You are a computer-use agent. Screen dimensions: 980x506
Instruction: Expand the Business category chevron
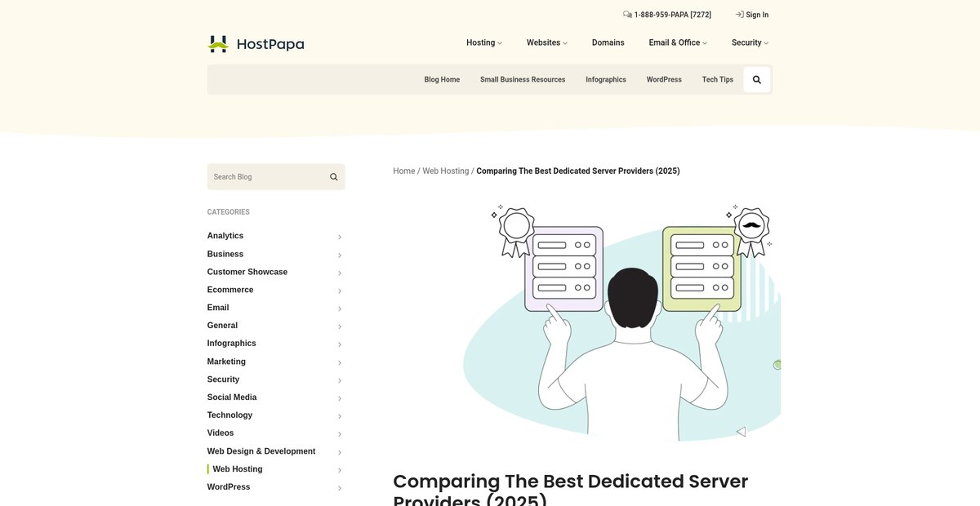[x=340, y=255]
